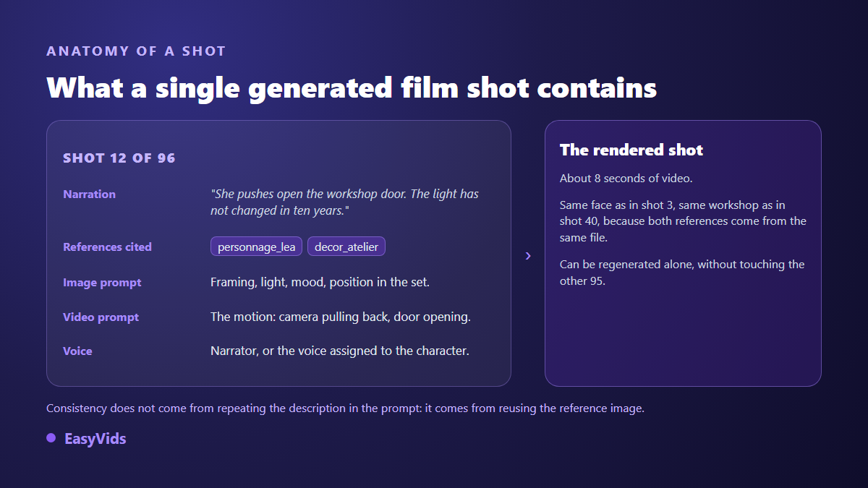Image resolution: width=868 pixels, height=488 pixels.
Task: Click the footnote starting 'Consistency does not come from'
Action: pyautogui.click(x=345, y=408)
